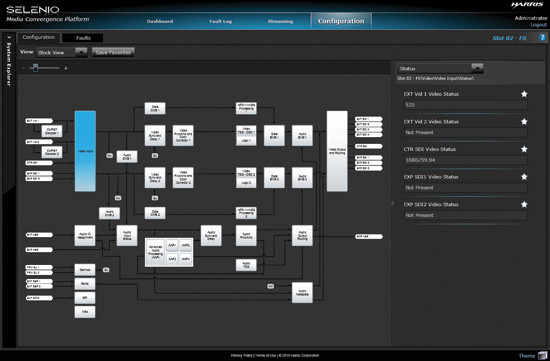Screen dimensions: 550x361
Task: Click the zoom in plus icon
Action: (x=66, y=68)
